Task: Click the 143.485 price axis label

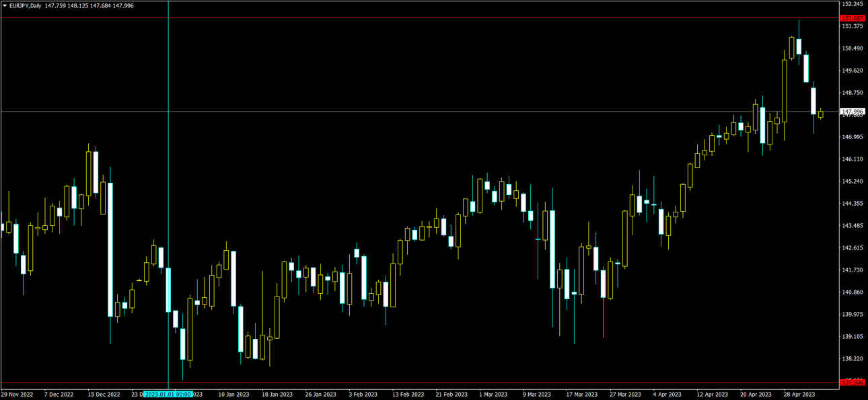Action: [x=853, y=226]
